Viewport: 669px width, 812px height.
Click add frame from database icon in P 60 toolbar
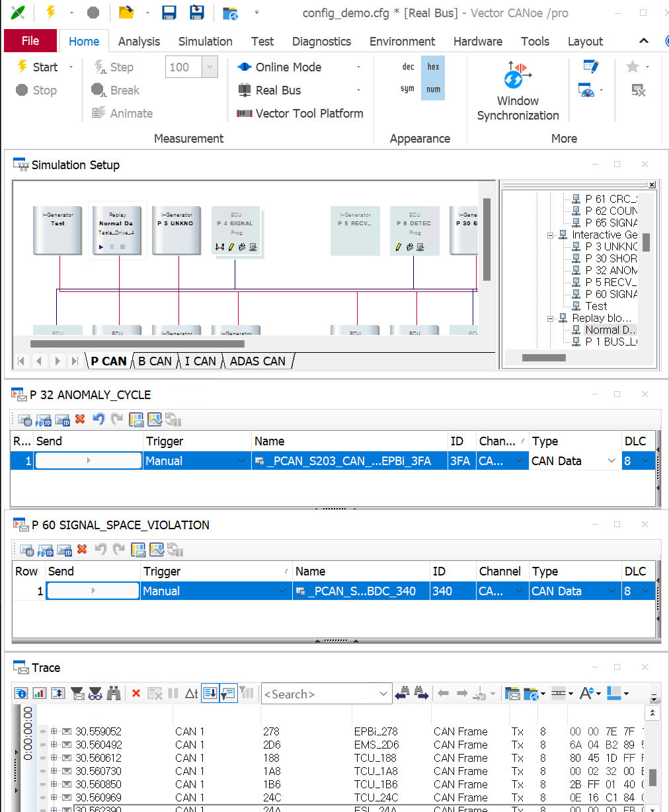27,550
